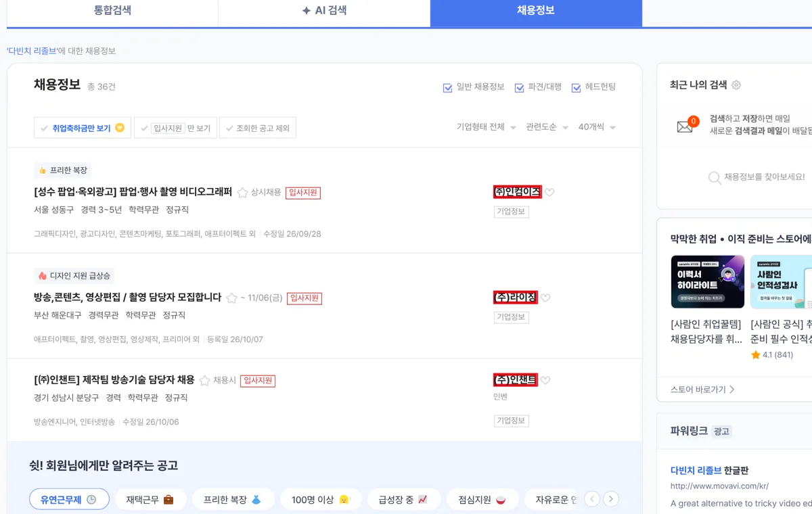This screenshot has height=514, width=812.
Task: Bookmark the 비디오그래퍼 posting with star icon
Action: (x=243, y=192)
